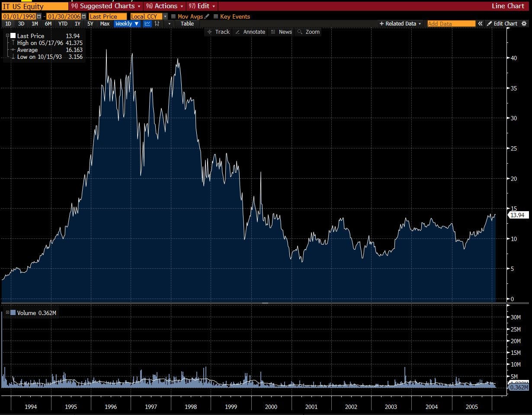532x415 pixels.
Task: Open the Actions dropdown menu
Action: point(164,6)
